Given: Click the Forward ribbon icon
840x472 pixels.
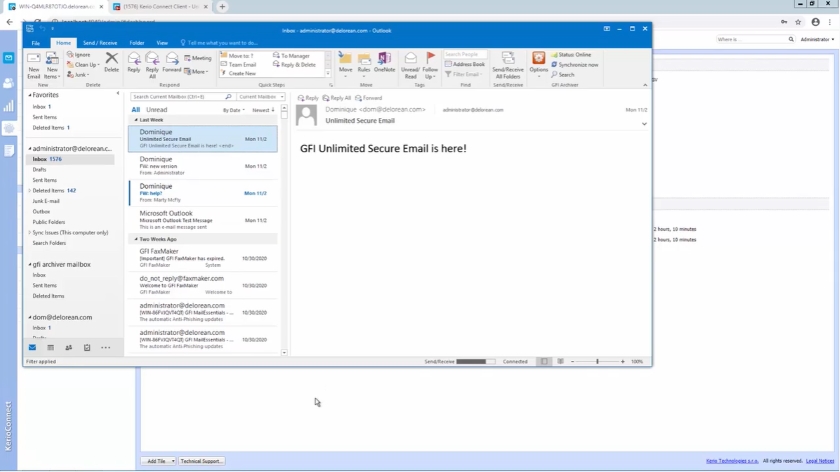Looking at the screenshot, I should pyautogui.click(x=171, y=63).
